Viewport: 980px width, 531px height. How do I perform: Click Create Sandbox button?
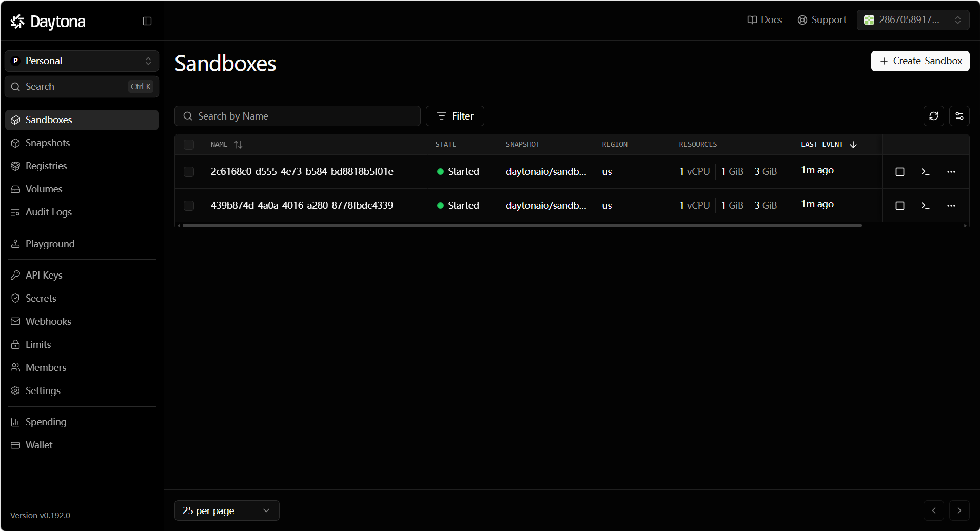[x=920, y=61]
